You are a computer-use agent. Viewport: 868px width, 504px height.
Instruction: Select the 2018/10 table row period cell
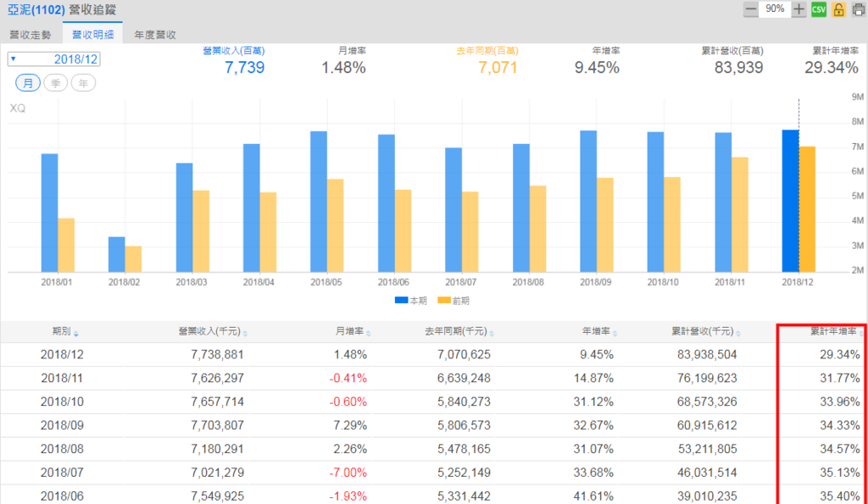pos(62,402)
